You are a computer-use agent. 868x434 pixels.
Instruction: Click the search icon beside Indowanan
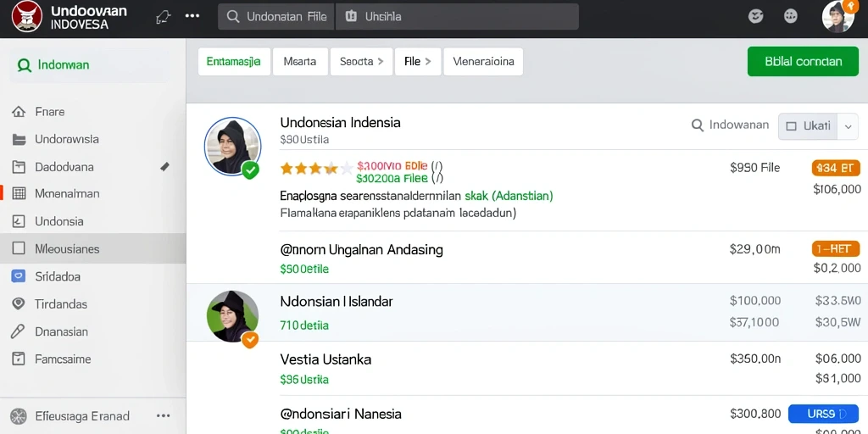698,125
